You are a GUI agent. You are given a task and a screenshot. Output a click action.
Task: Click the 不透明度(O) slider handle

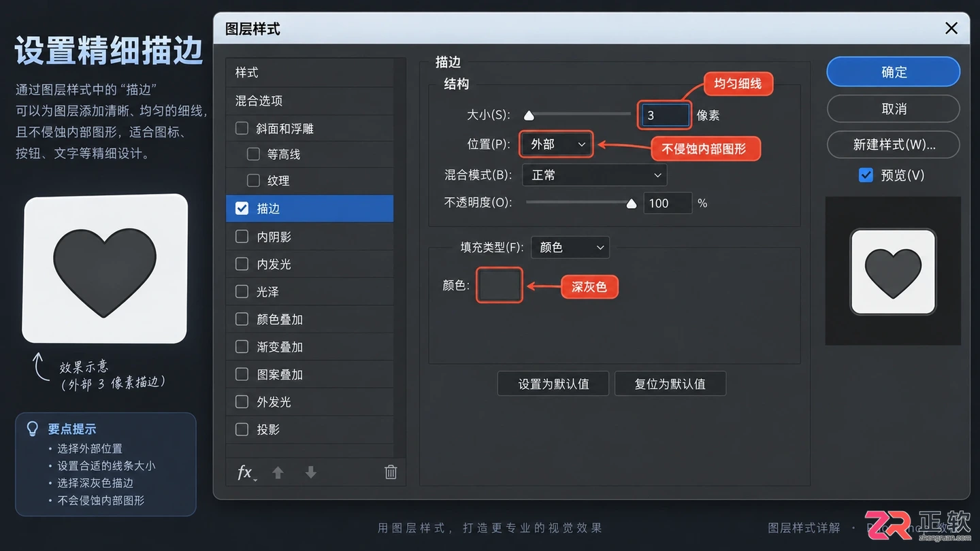[631, 203]
